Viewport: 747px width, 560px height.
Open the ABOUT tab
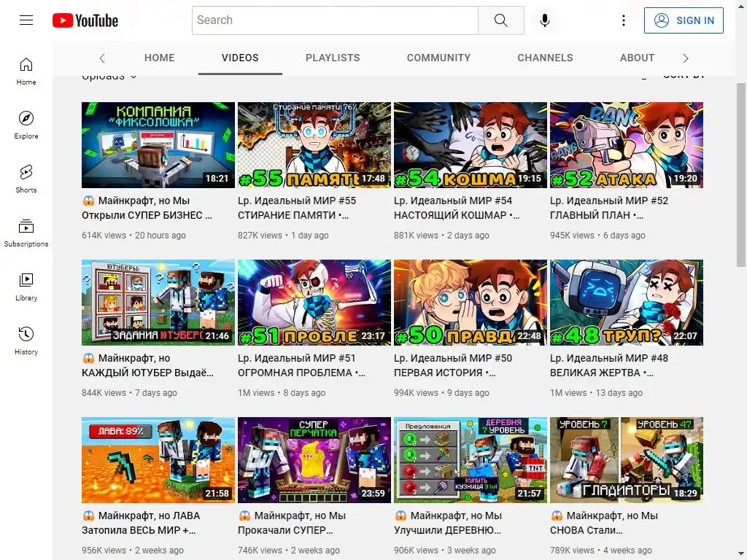pyautogui.click(x=637, y=58)
